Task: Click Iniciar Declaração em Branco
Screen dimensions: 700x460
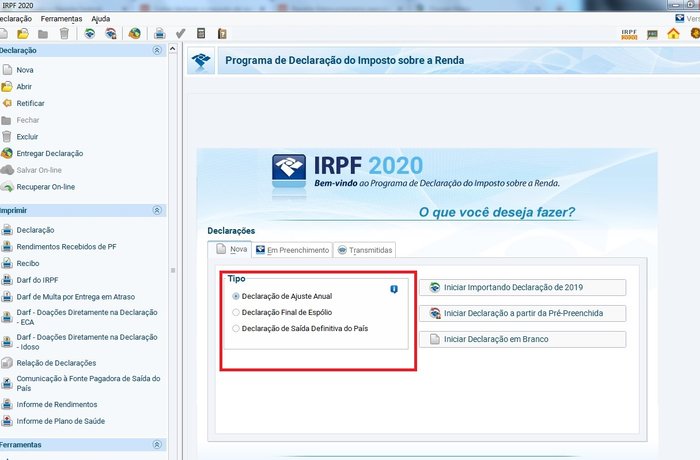Action: coord(522,339)
